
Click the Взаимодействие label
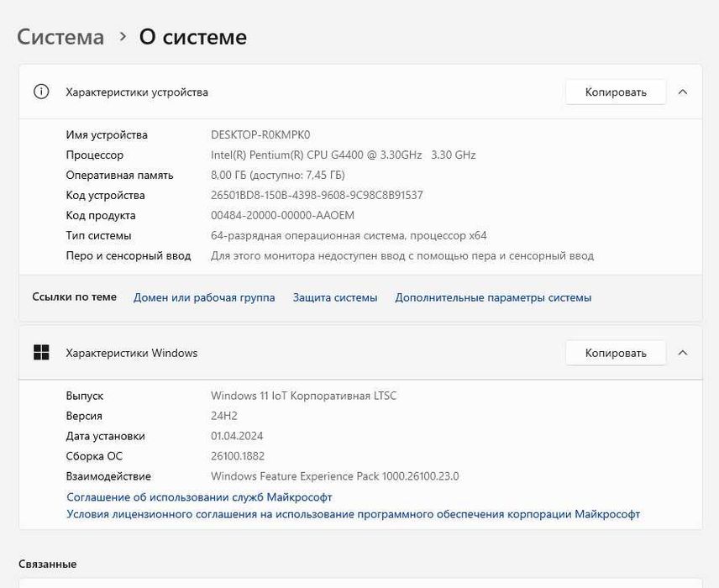click(x=108, y=476)
